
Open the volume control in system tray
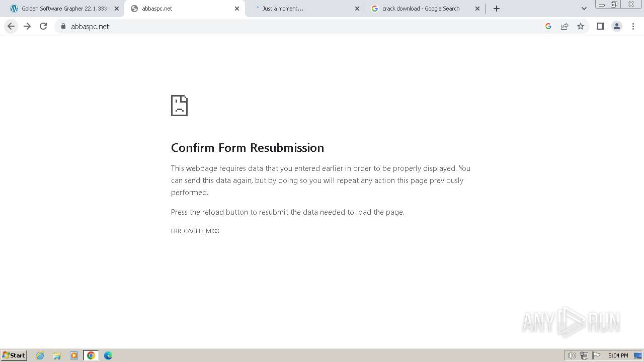(x=572, y=355)
